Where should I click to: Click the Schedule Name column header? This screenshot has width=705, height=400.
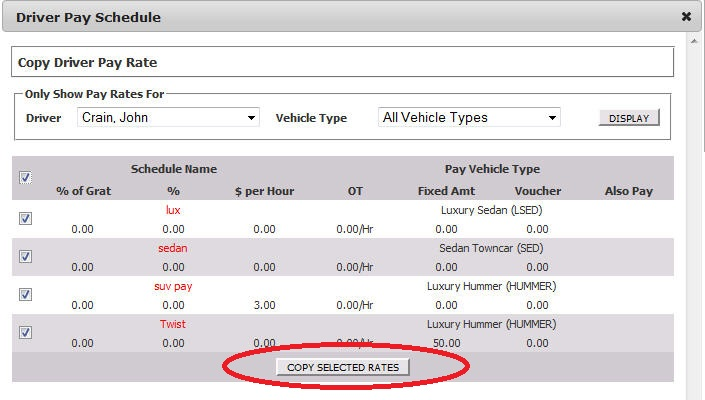(174, 170)
